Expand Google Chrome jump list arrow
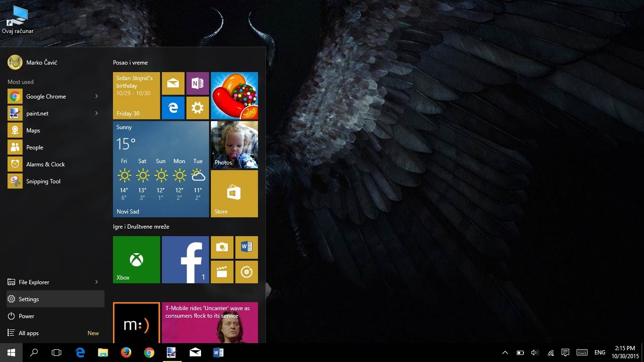Screen dimensions: 644x362 click(x=97, y=97)
